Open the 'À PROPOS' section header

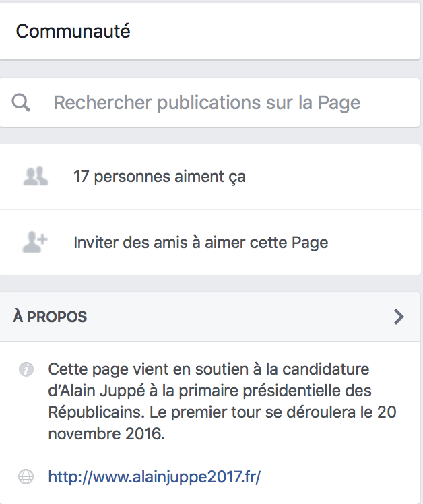point(209,317)
